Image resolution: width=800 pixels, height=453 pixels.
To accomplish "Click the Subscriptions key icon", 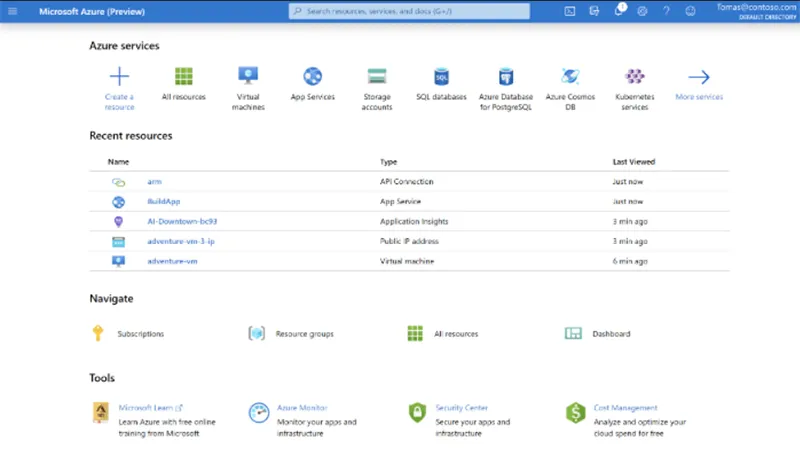I will click(x=98, y=333).
